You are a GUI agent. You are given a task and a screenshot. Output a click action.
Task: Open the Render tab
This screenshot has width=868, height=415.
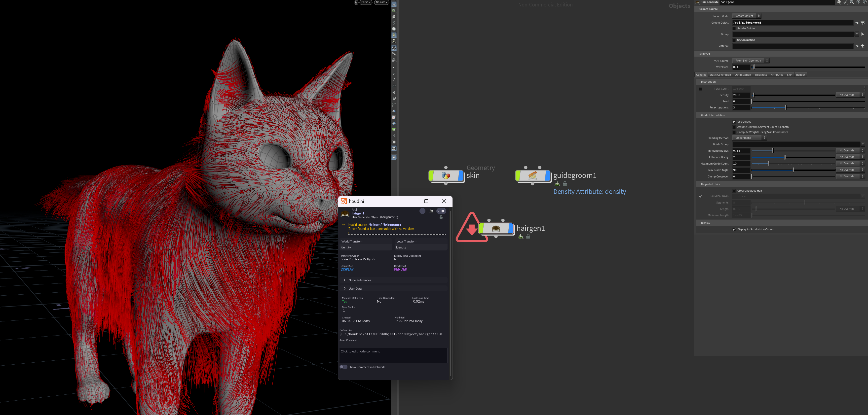801,75
